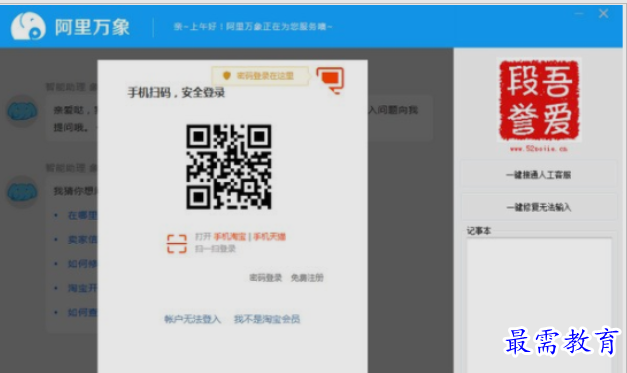Click the 手机扫码，安全登录 heading
627x373 pixels.
click(x=176, y=93)
